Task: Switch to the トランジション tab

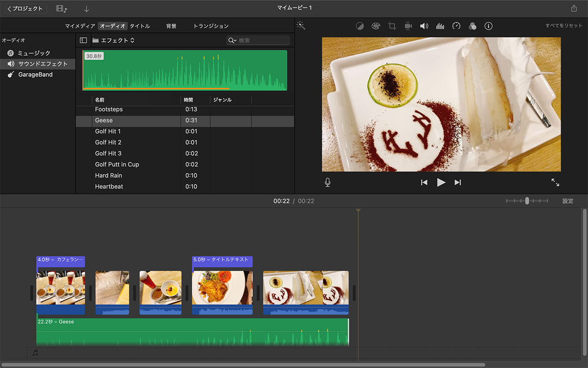Action: pyautogui.click(x=211, y=26)
